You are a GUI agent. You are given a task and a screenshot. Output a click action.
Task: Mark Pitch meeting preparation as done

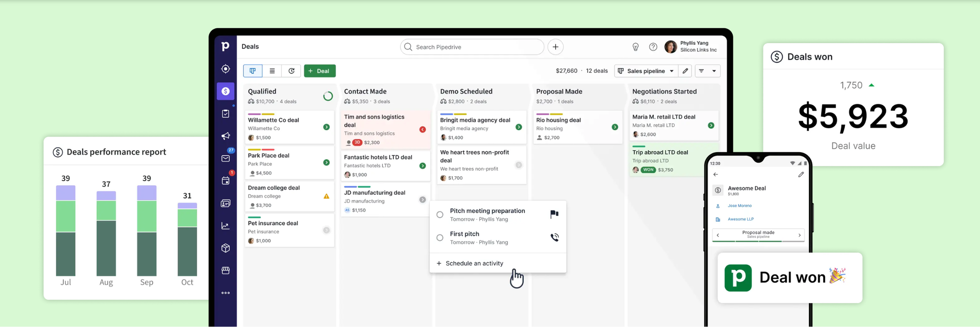[440, 215]
